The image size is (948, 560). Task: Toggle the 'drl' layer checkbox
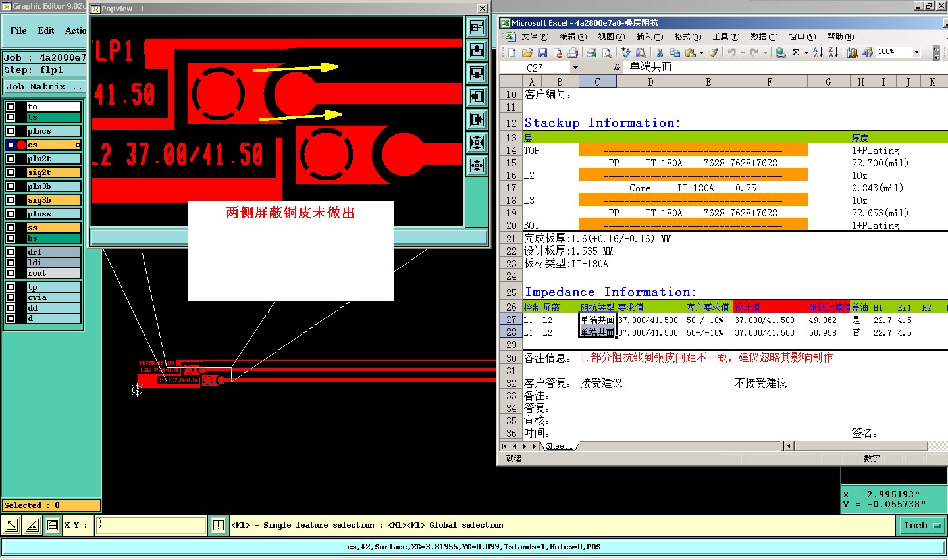click(x=11, y=252)
